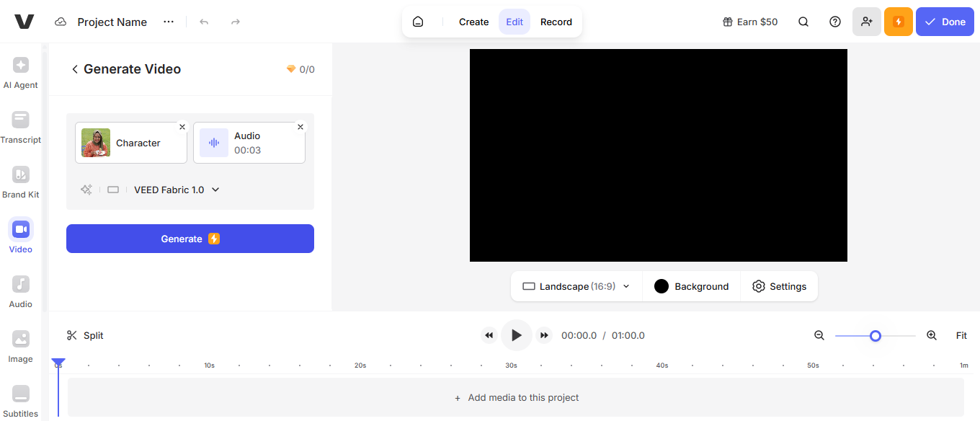Switch to the Record tab
The width and height of the screenshot is (980, 421).
[556, 22]
